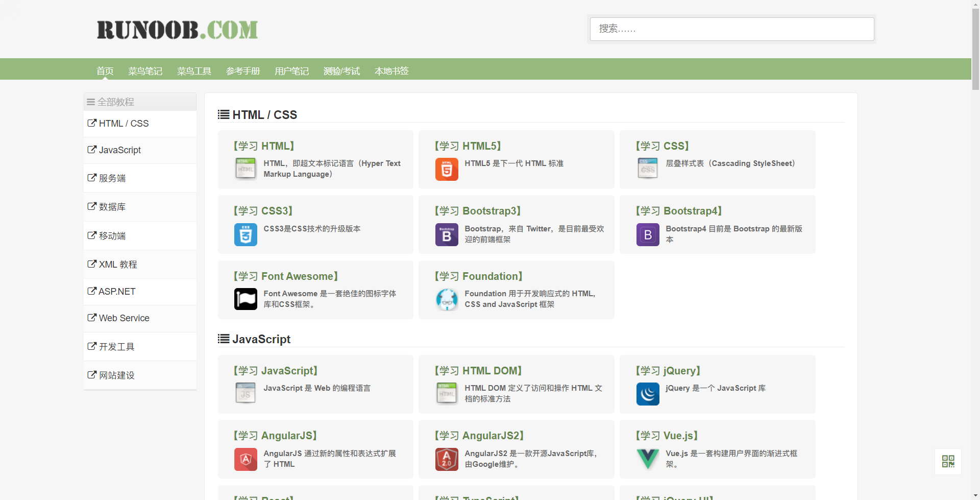980x500 pixels.
Task: Open the 参考手册 navigation item
Action: tap(243, 71)
